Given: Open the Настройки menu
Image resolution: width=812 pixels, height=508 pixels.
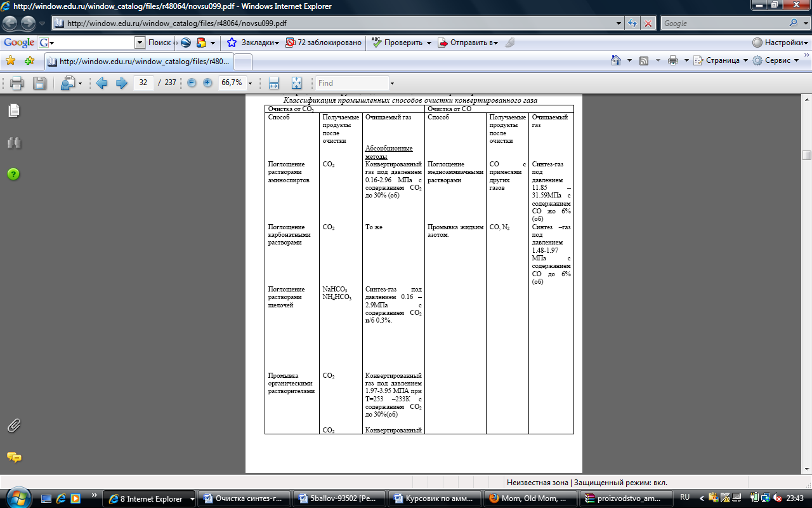Looking at the screenshot, I should 779,43.
